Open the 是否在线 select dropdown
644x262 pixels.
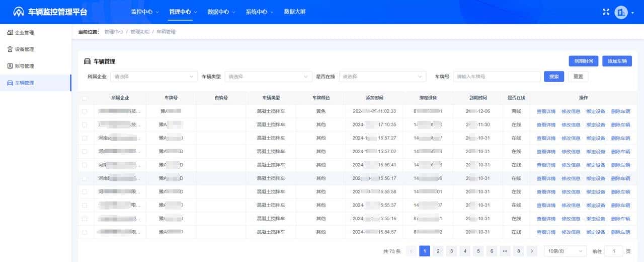tap(382, 77)
